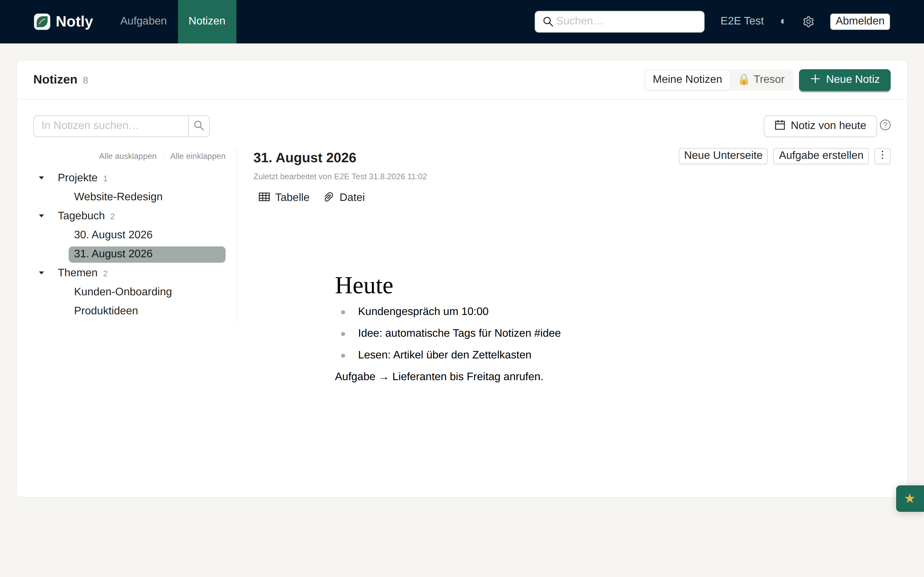Collapse the Tagebuch tree folder
The image size is (924, 577).
tap(41, 216)
